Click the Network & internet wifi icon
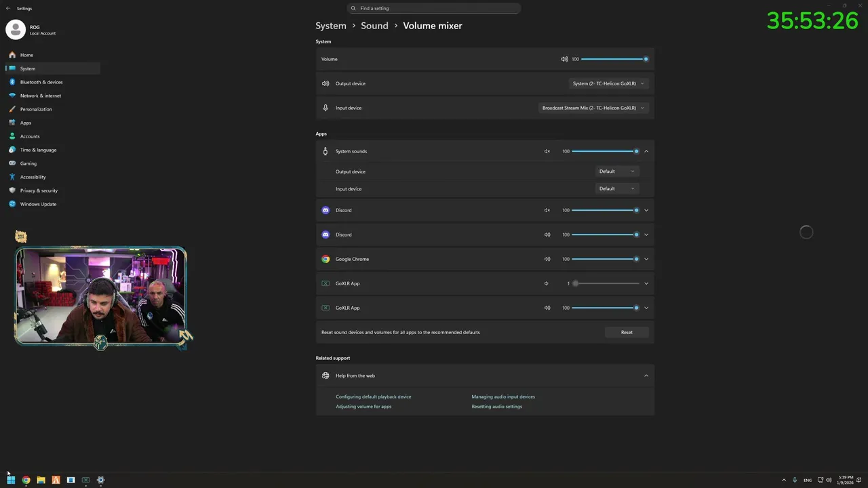 point(12,96)
